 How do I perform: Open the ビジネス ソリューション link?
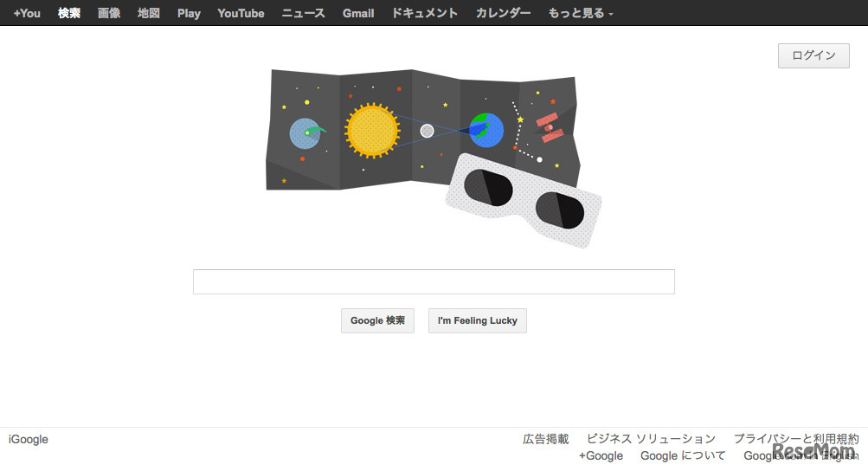click(651, 439)
